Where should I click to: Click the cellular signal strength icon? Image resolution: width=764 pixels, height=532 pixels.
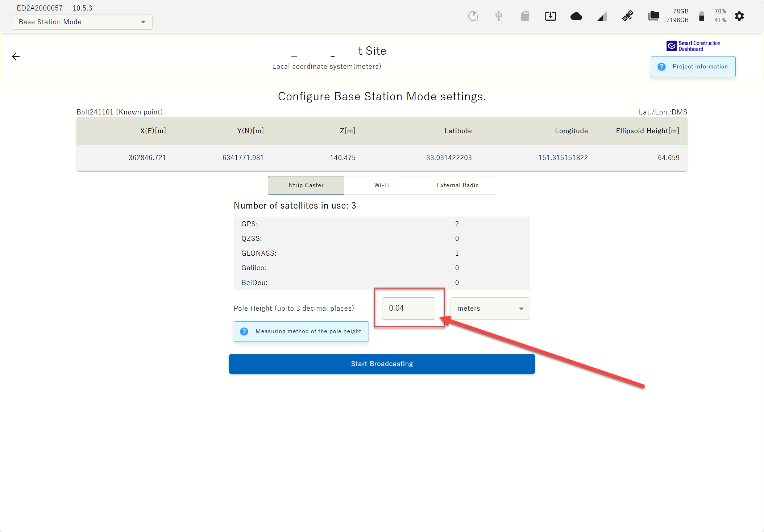click(x=602, y=16)
